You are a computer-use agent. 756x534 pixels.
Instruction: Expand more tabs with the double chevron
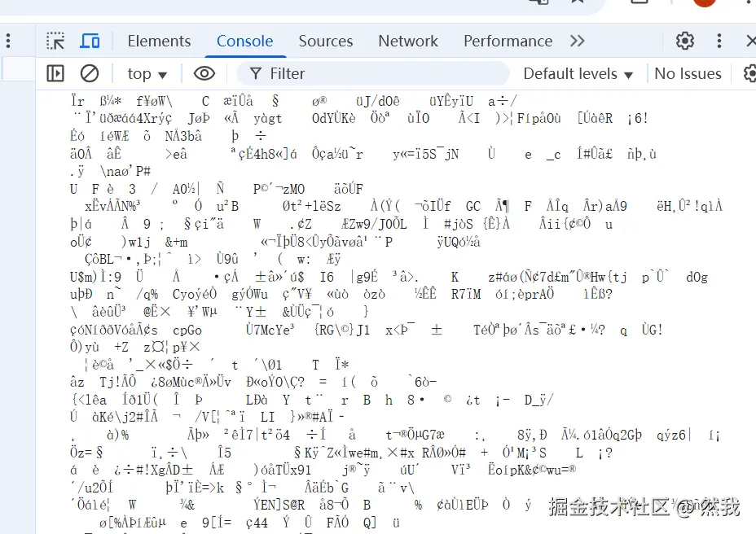[x=578, y=41]
